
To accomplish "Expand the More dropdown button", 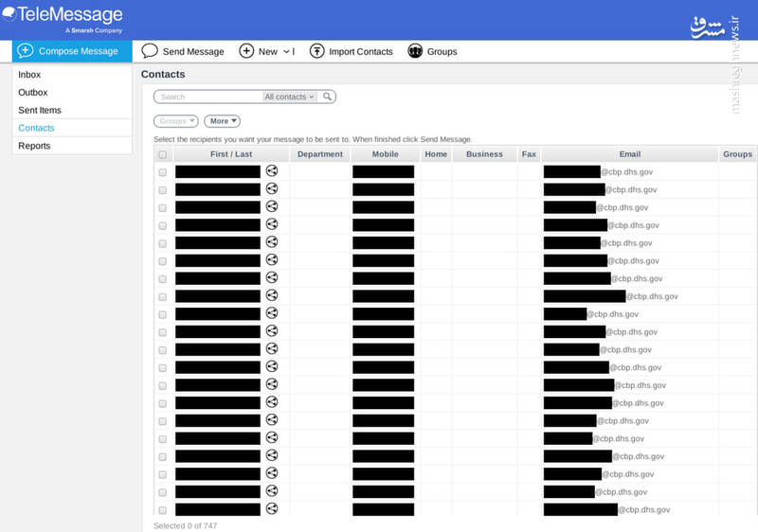I will [x=223, y=121].
